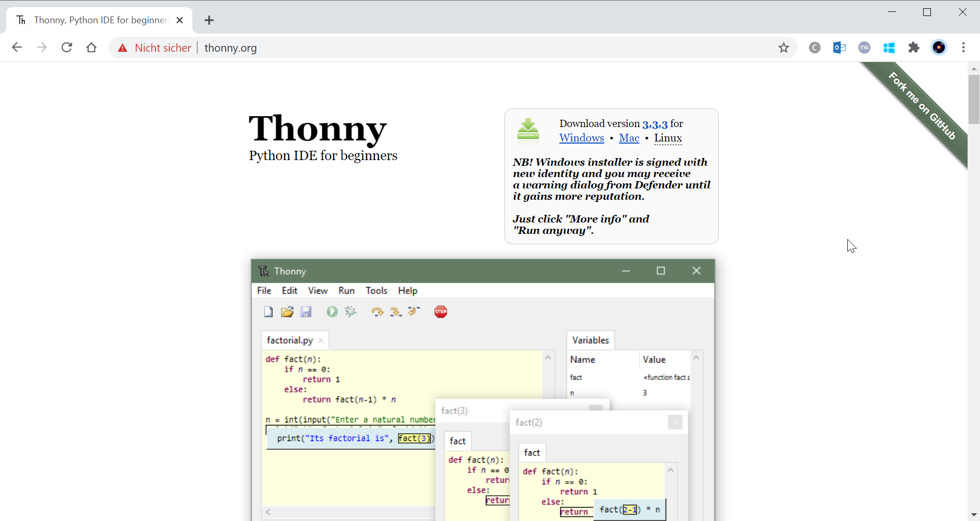Open the Chrome three-dot menu

click(x=963, y=48)
